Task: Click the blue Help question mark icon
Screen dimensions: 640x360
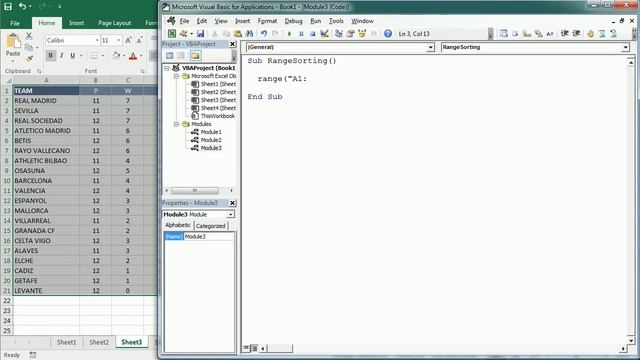Action: pos(388,34)
